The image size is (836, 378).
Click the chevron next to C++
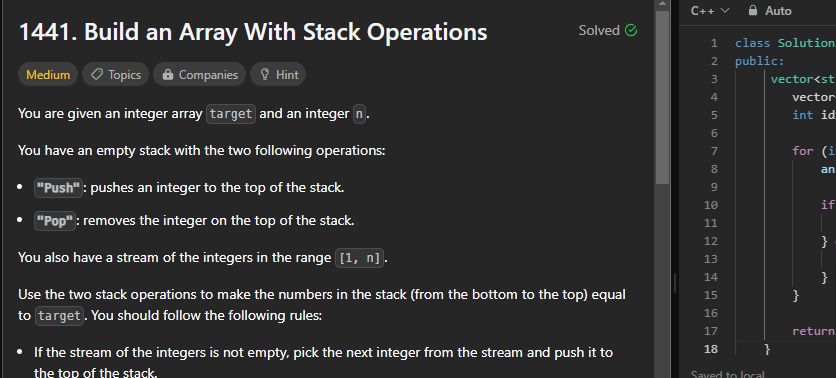725,11
